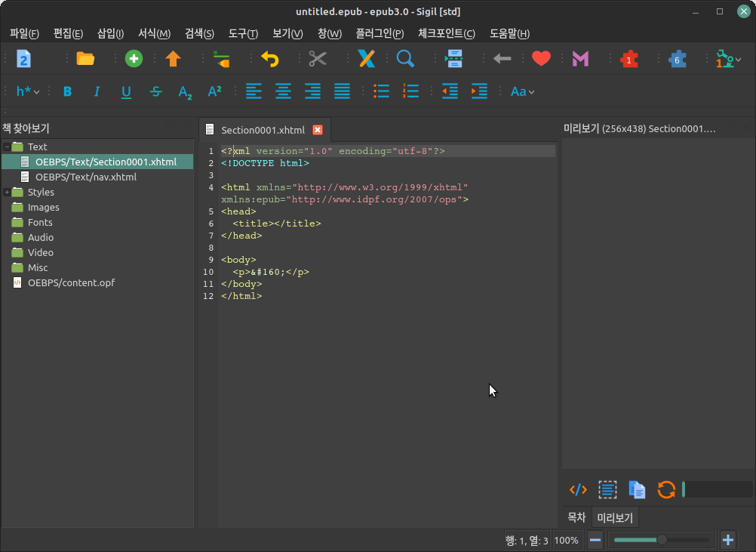Select the Fonts folder
This screenshot has height=552, width=756.
coord(40,223)
